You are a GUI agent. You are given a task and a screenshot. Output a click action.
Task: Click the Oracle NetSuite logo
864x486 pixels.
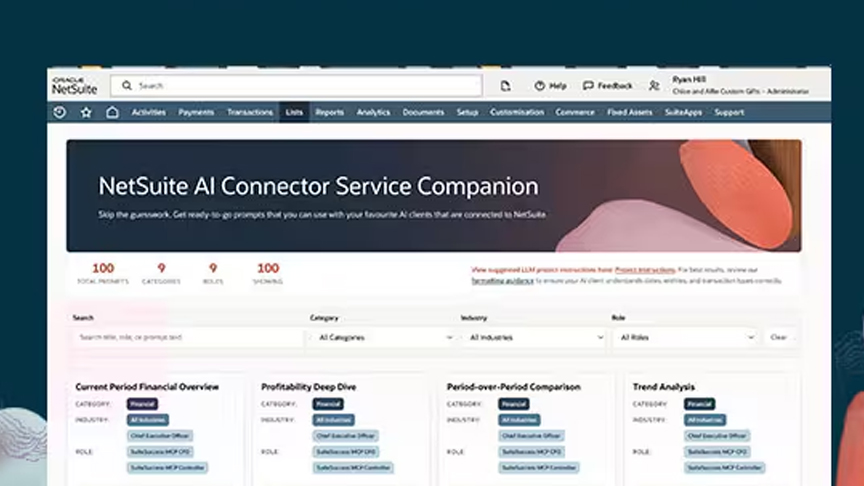pyautogui.click(x=75, y=86)
